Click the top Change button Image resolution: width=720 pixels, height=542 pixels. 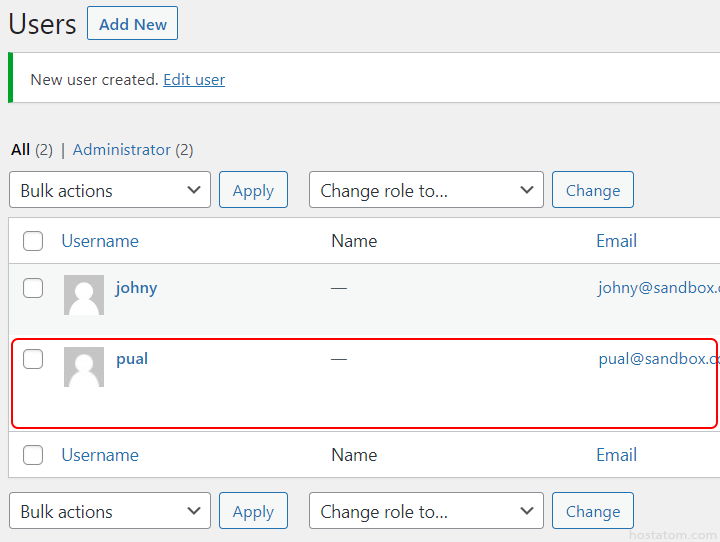pos(593,191)
